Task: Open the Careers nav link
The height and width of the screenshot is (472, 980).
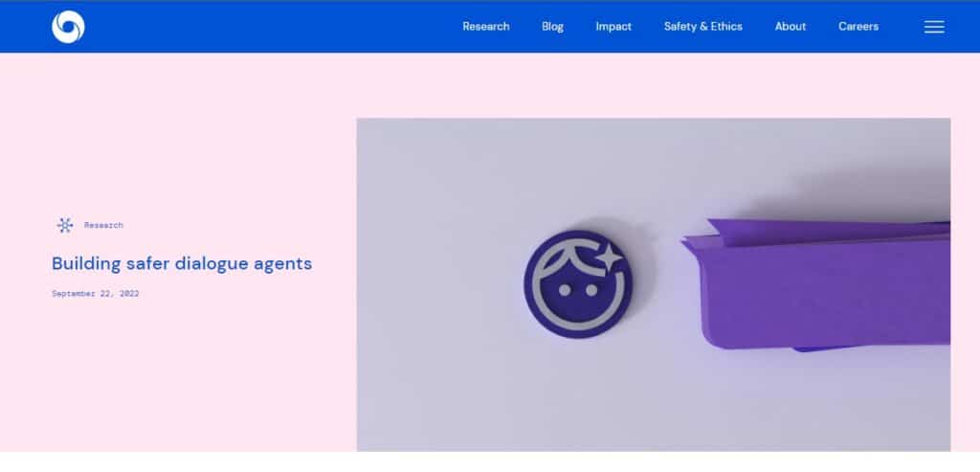Action: coord(858,26)
